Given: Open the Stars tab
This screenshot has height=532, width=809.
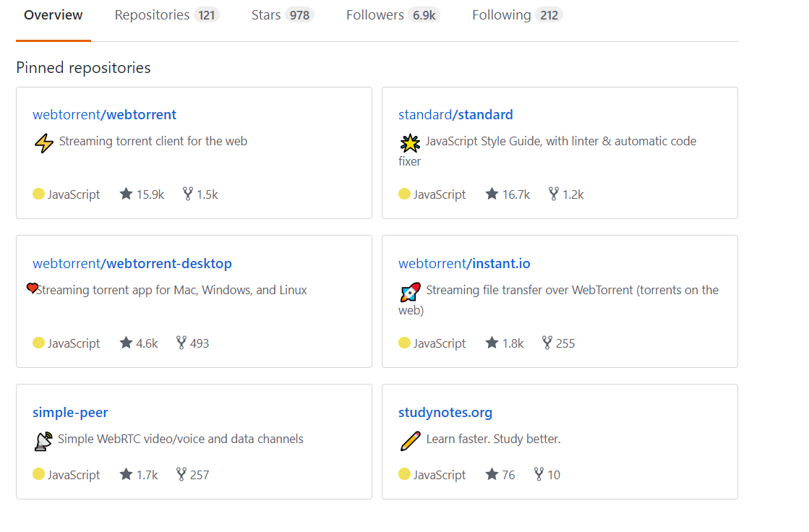Looking at the screenshot, I should click(x=282, y=15).
